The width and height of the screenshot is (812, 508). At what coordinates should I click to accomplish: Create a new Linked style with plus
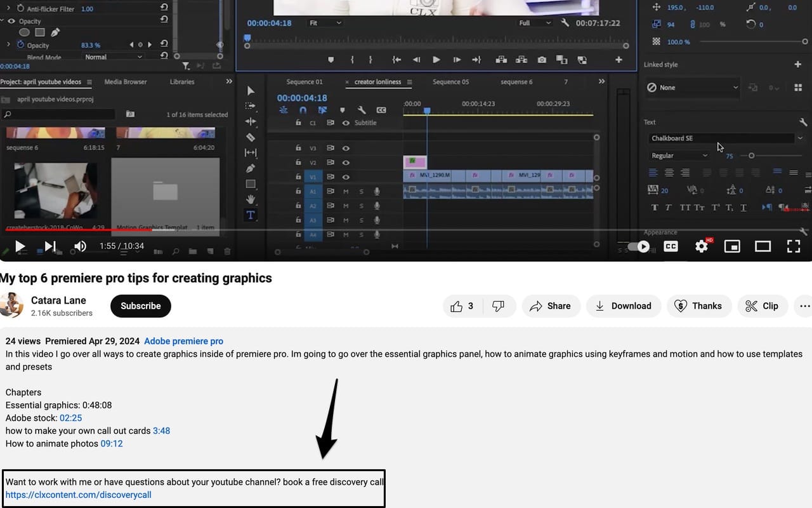798,64
